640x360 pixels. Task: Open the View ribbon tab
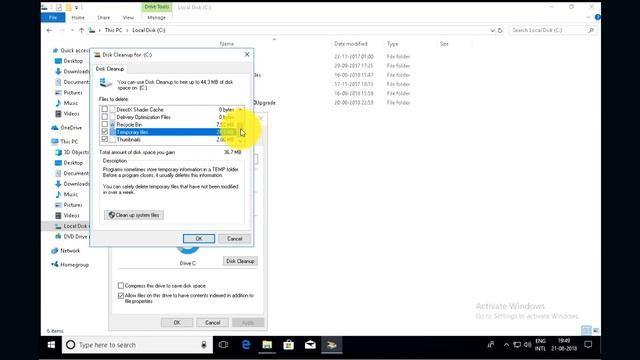pyautogui.click(x=128, y=18)
